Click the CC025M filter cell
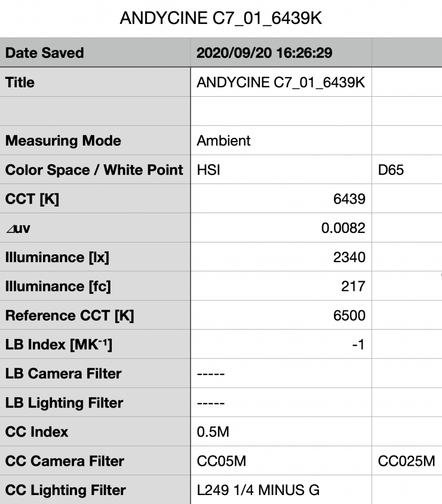 tap(406, 461)
